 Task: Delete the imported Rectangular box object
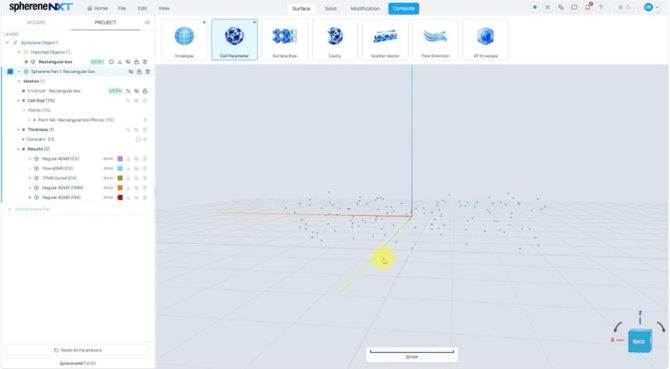[x=145, y=62]
